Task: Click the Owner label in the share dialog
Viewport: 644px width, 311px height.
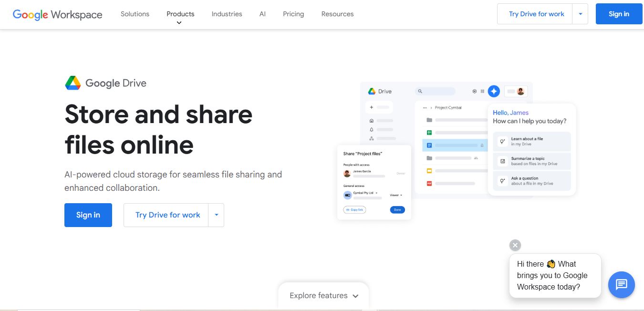Action: coord(401,174)
